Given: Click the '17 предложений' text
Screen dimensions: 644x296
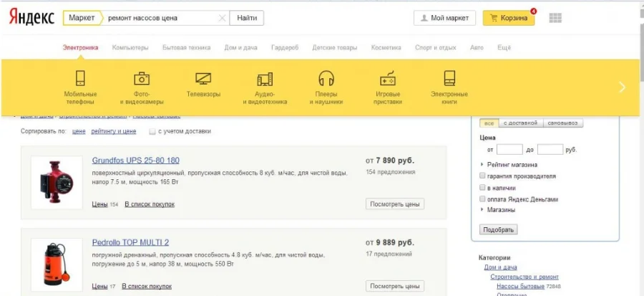Looking at the screenshot, I should [x=389, y=254].
